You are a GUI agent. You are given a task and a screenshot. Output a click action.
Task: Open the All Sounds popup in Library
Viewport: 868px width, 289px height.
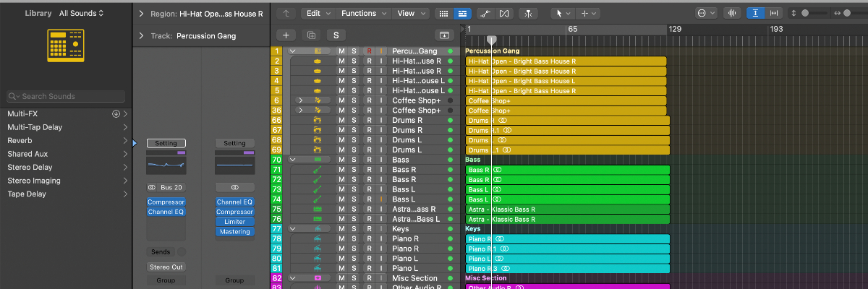coord(81,13)
